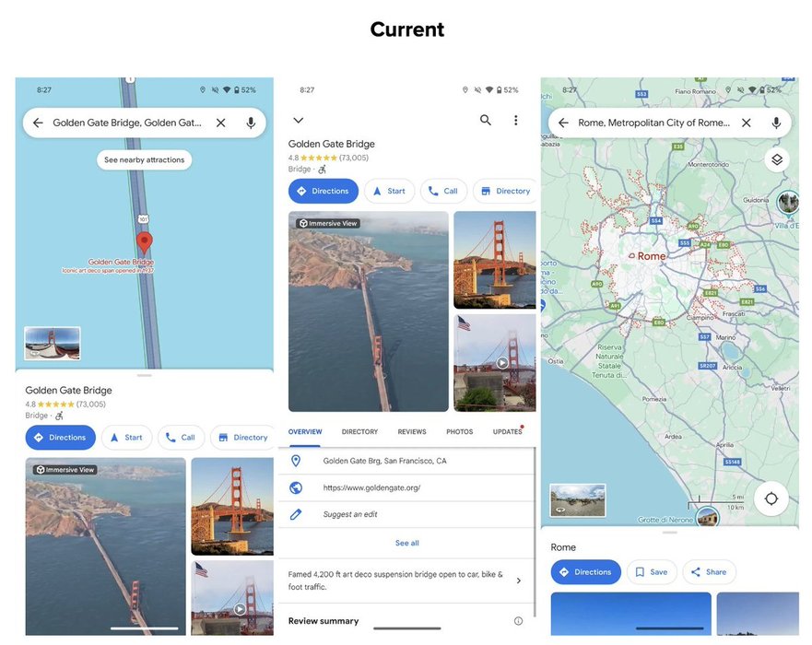This screenshot has width=812, height=645.
Task: Tap Golden Gate Bridge search field text
Action: point(127,123)
